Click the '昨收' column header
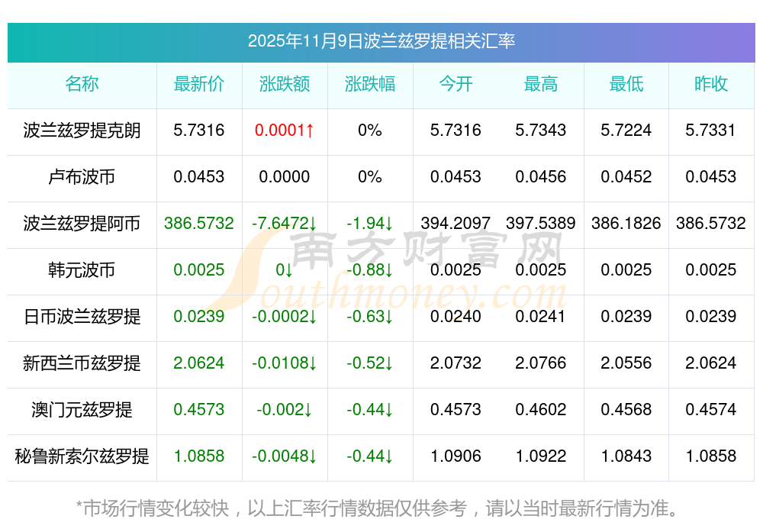Image resolution: width=763 pixels, height=532 pixels. click(x=711, y=84)
